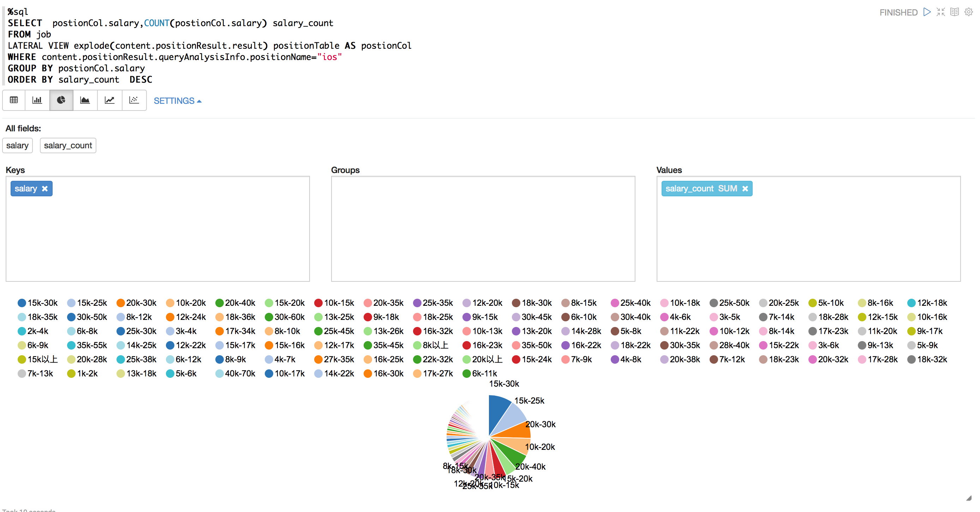Switch to area chart view
The width and height of the screenshot is (980, 512).
[85, 100]
